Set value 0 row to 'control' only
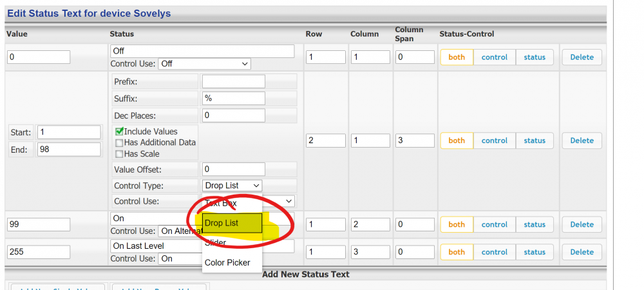The image size is (644, 290). (x=494, y=57)
